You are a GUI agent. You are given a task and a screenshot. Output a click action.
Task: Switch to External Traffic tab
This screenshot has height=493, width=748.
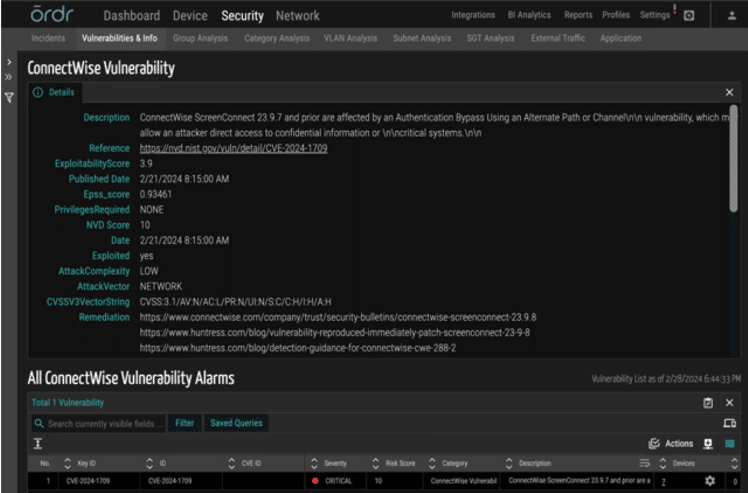click(x=558, y=38)
